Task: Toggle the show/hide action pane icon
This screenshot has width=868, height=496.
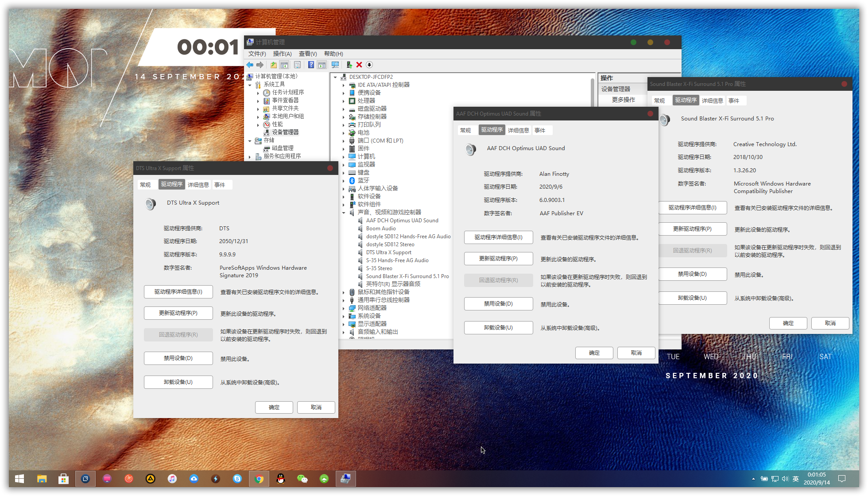Action: pyautogui.click(x=322, y=65)
